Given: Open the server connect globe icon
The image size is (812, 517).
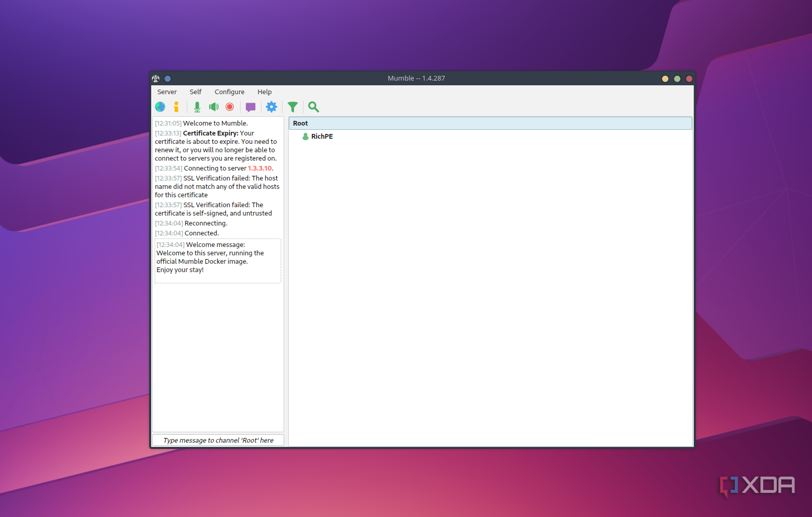Looking at the screenshot, I should 160,107.
